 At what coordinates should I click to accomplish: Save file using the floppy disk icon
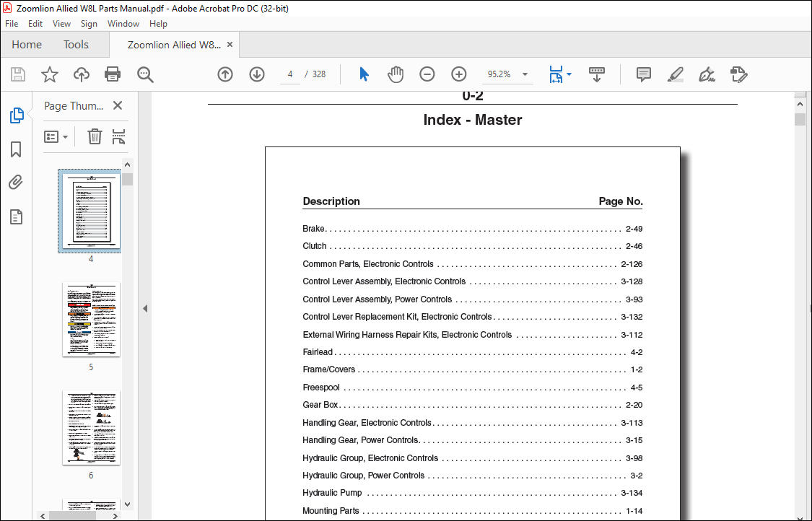(x=18, y=74)
